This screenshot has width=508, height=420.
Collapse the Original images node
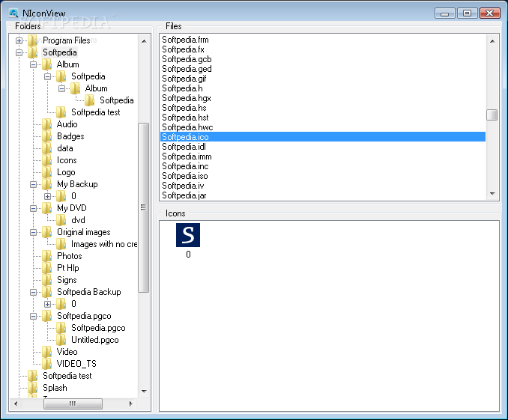click(x=33, y=233)
